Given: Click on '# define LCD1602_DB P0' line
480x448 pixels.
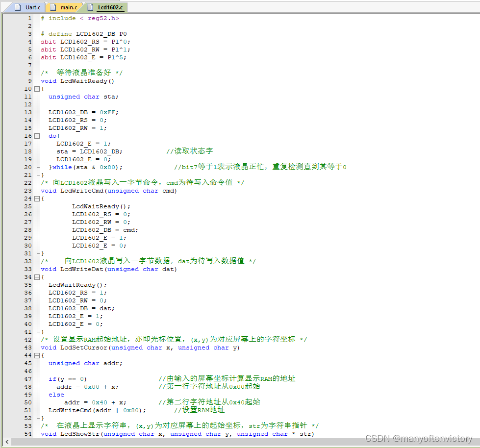Looking at the screenshot, I should (83, 34).
